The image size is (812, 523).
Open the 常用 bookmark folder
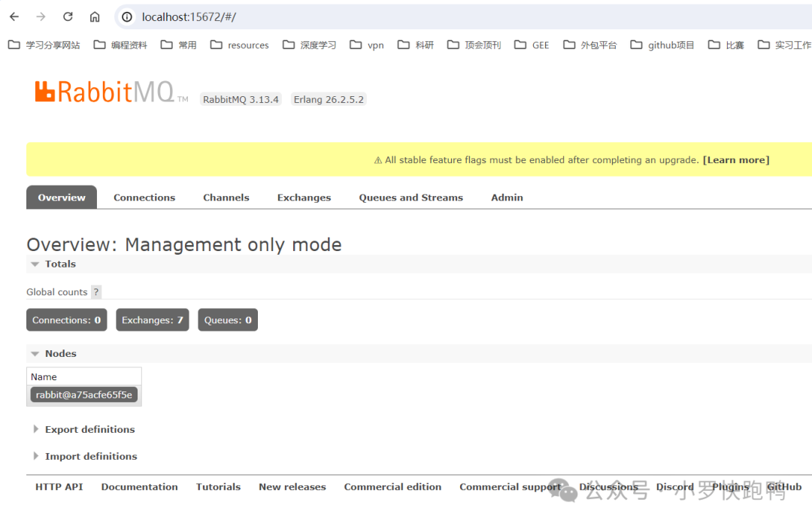(x=179, y=45)
